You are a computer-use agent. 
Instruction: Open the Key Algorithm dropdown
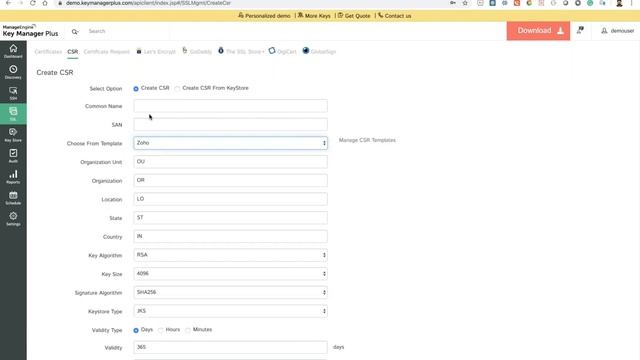tap(230, 255)
